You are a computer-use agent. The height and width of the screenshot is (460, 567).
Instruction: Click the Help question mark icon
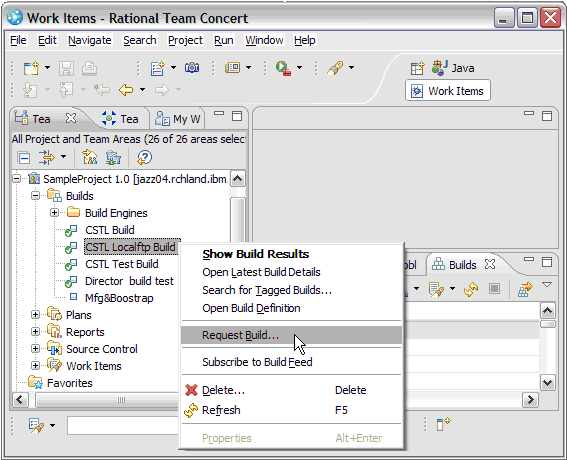point(144,158)
